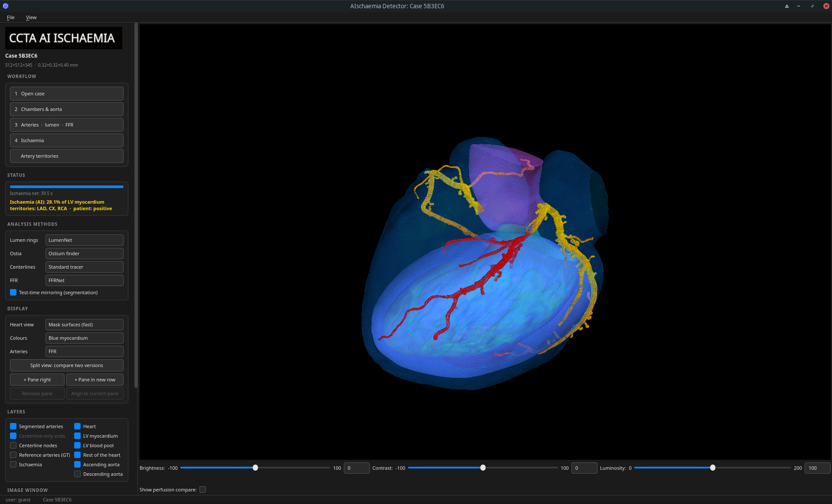Hide the Heart layer
The height and width of the screenshot is (504, 832).
point(78,426)
